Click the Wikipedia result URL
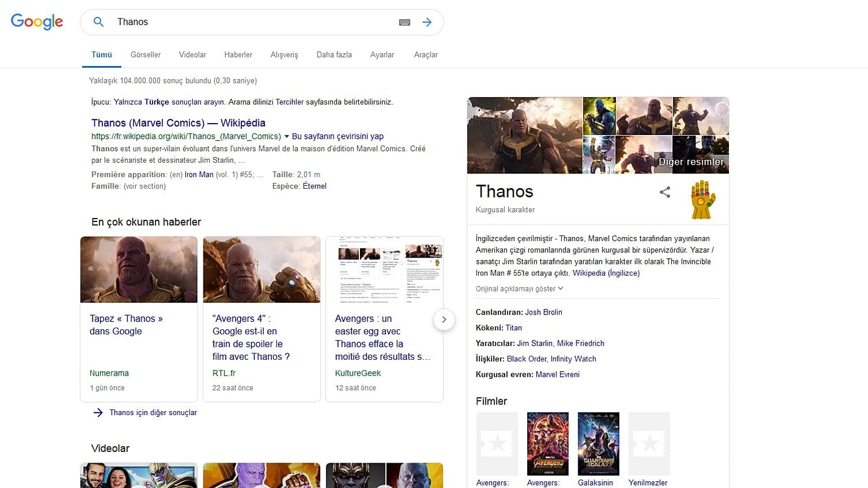The width and height of the screenshot is (868, 488). coord(186,136)
